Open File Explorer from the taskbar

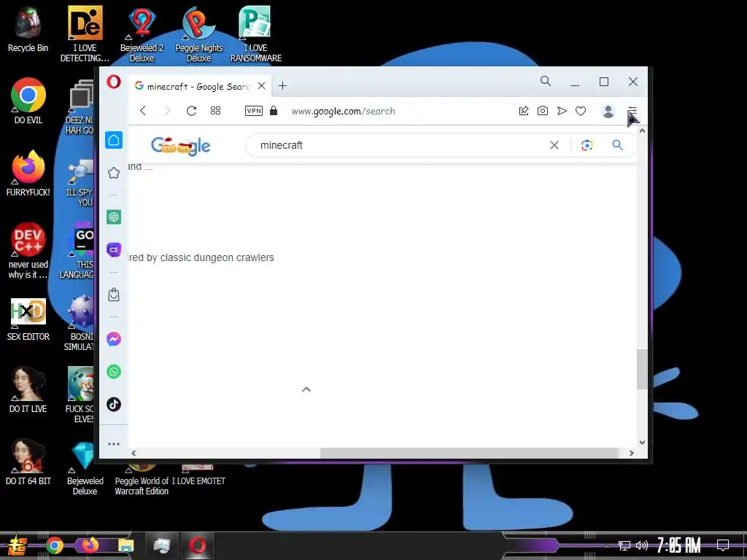tap(125, 545)
